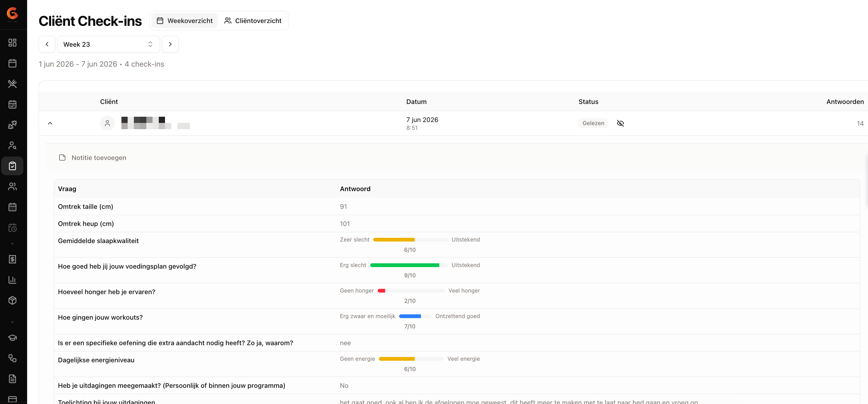This screenshot has width=868, height=404.
Task: Click the Cliënt column header
Action: (109, 102)
